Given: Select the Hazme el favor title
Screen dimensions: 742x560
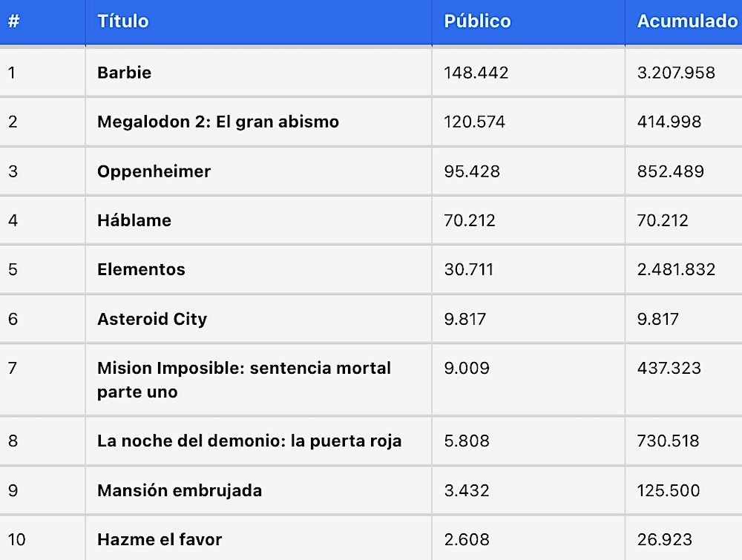Looking at the screenshot, I should 160,540.
